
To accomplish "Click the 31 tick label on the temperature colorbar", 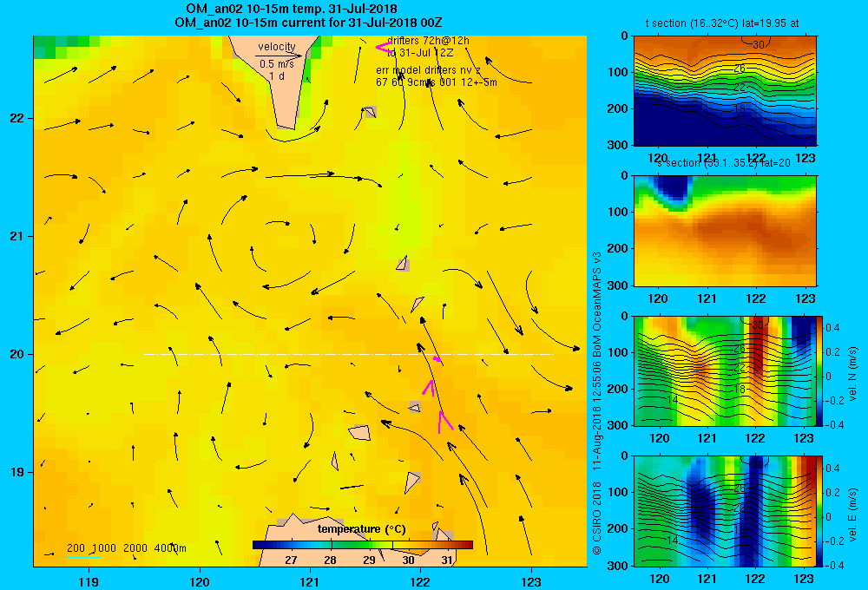I will (x=447, y=560).
